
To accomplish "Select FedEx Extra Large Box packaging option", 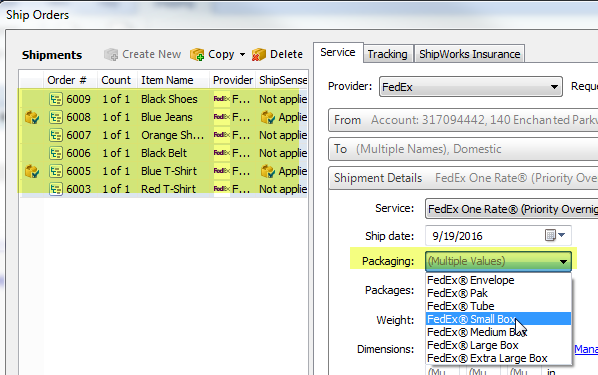I will [498, 358].
